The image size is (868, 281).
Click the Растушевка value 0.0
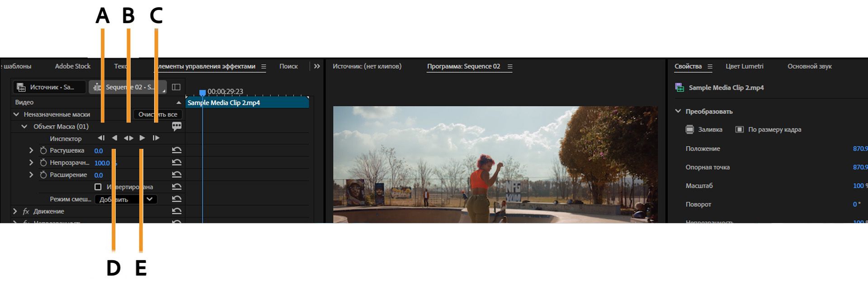[x=99, y=151]
